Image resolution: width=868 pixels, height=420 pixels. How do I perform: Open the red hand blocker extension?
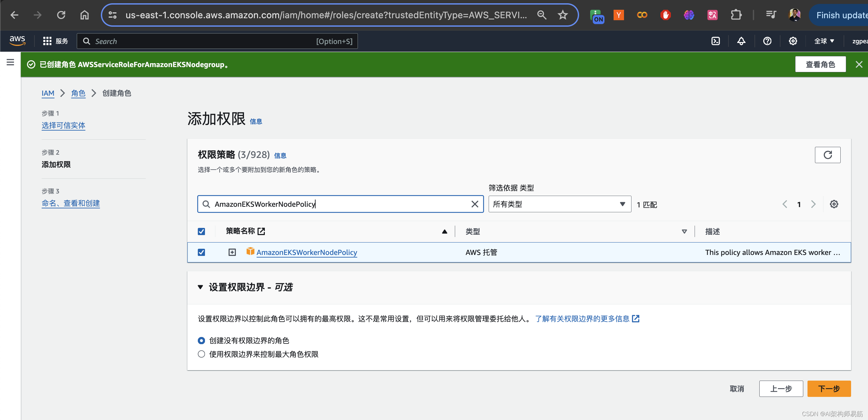665,15
